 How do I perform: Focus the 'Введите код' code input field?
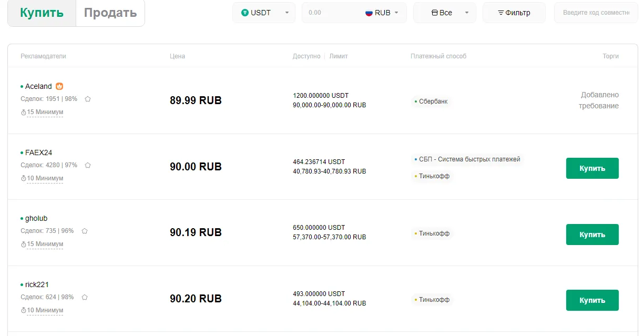(596, 13)
